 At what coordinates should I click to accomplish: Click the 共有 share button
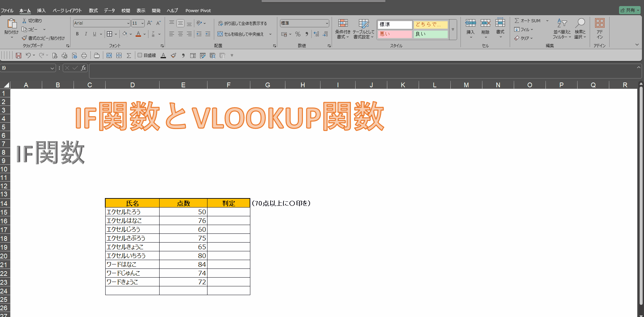(x=629, y=10)
